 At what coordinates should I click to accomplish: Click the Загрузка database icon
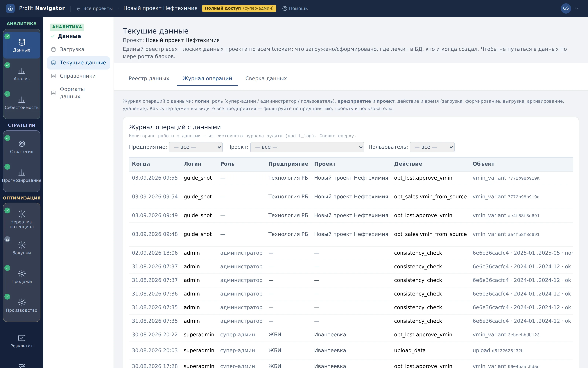pos(53,49)
